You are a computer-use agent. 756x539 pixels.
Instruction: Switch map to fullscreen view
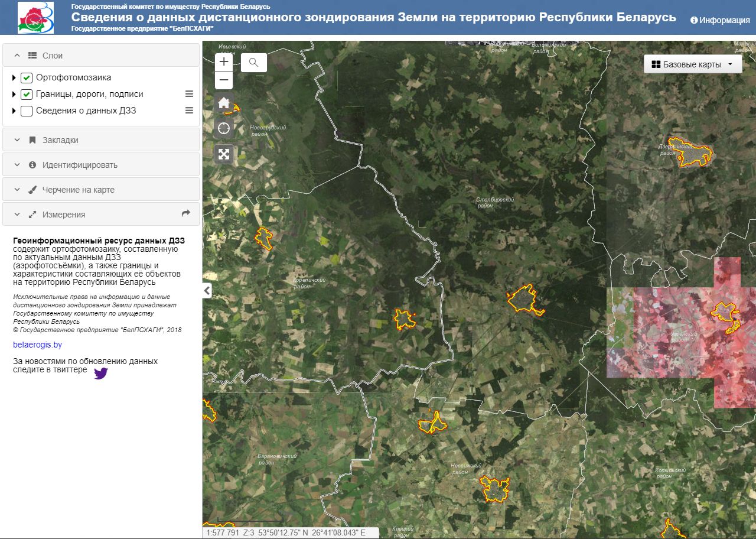(224, 154)
